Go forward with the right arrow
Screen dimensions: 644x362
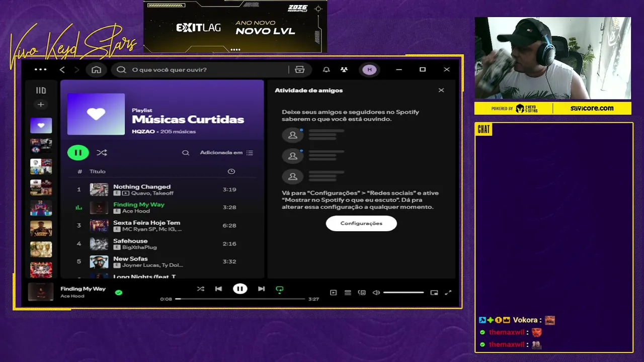click(x=76, y=69)
